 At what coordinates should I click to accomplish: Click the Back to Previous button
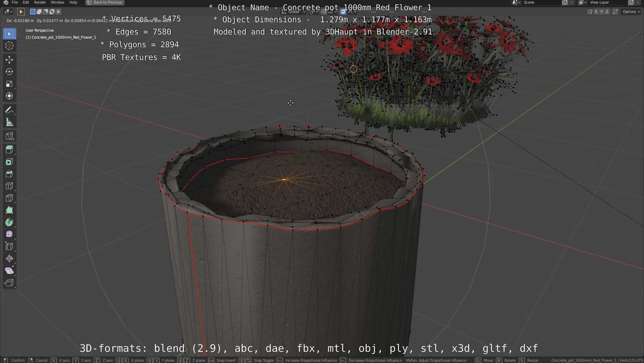click(105, 3)
